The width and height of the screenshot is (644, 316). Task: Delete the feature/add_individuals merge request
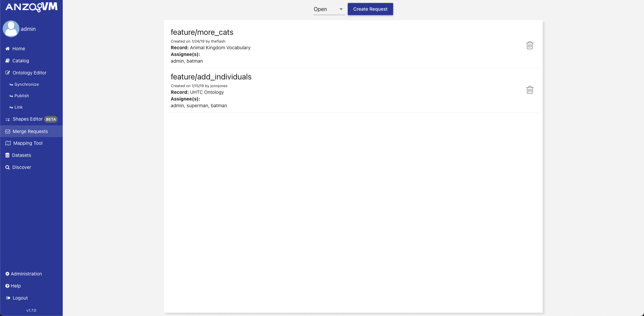click(x=530, y=89)
